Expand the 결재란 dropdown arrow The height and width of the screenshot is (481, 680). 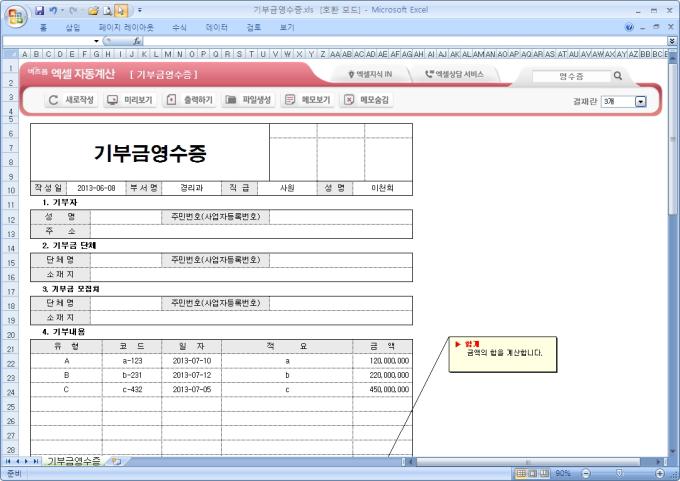point(640,101)
